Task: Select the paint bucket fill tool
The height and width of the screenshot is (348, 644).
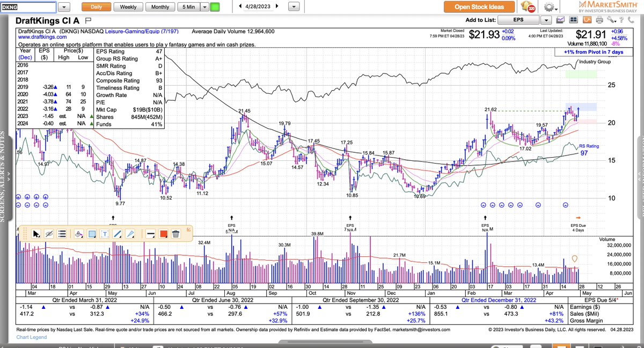Action: [x=79, y=234]
